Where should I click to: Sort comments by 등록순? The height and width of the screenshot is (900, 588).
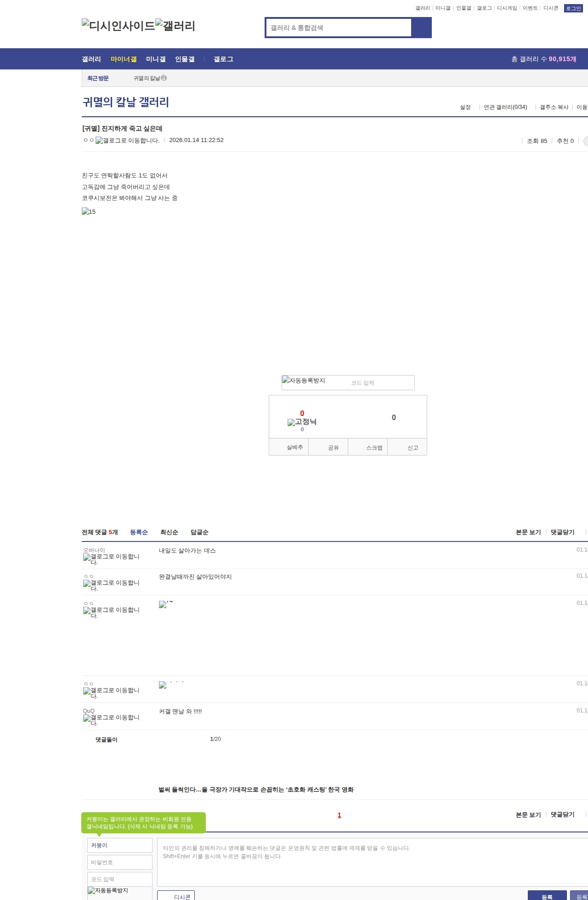(139, 532)
